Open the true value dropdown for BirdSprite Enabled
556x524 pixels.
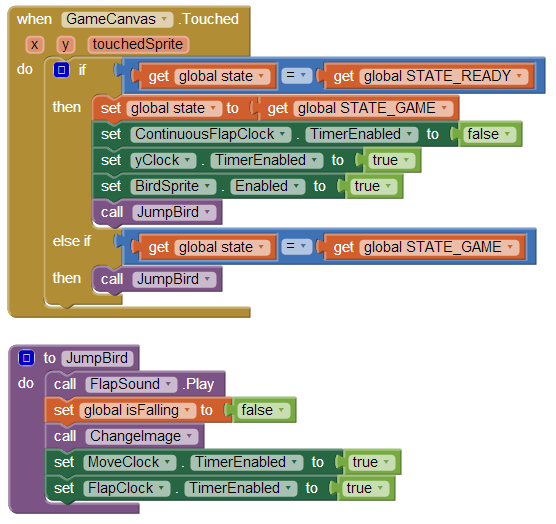373,186
